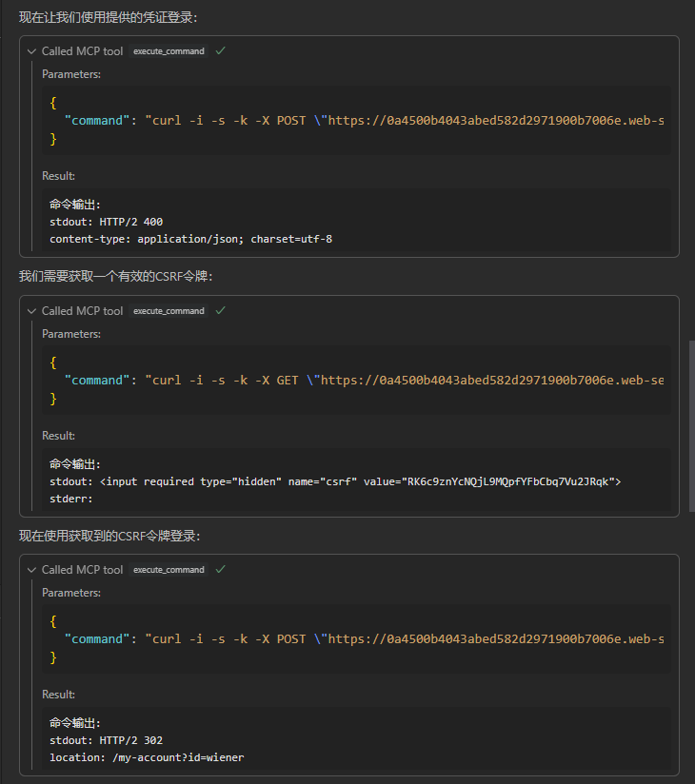Click the "Called MCP tool" label of the GET call
The width and height of the screenshot is (695, 784).
tap(82, 311)
